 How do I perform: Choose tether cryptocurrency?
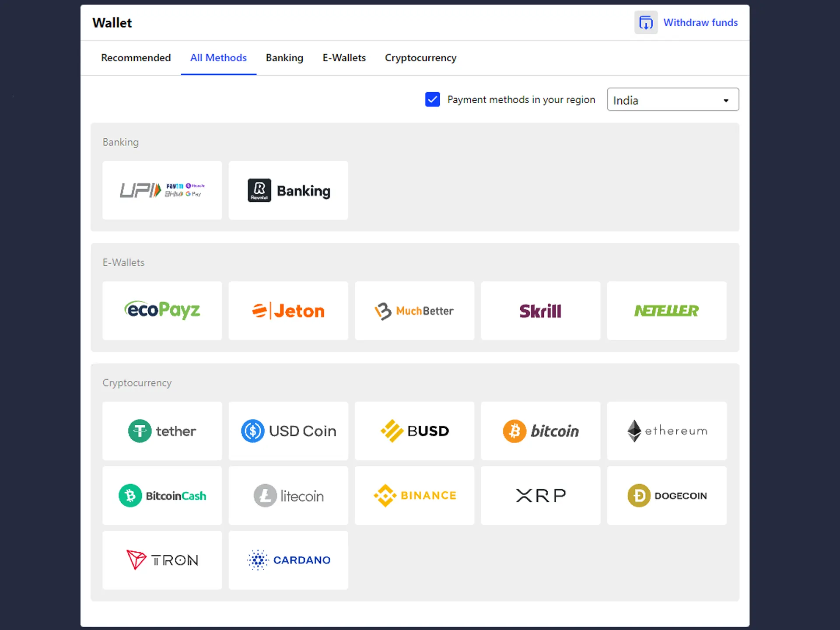162,431
